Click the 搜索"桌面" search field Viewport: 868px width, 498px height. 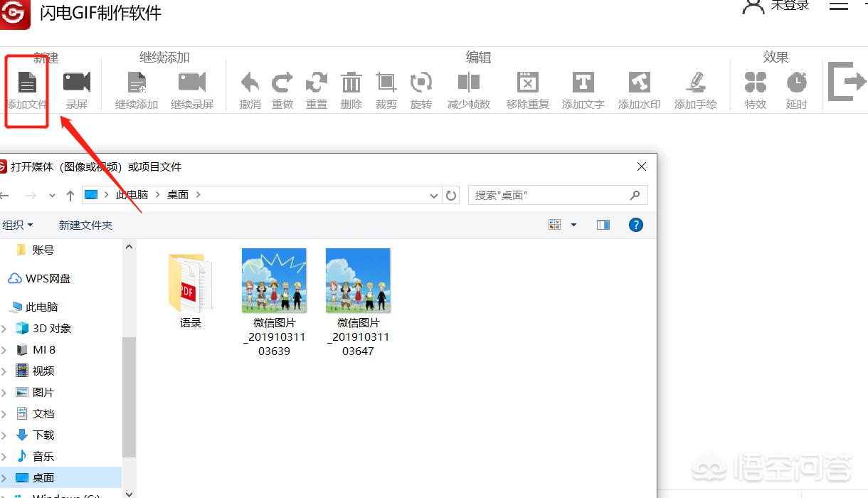click(x=551, y=195)
